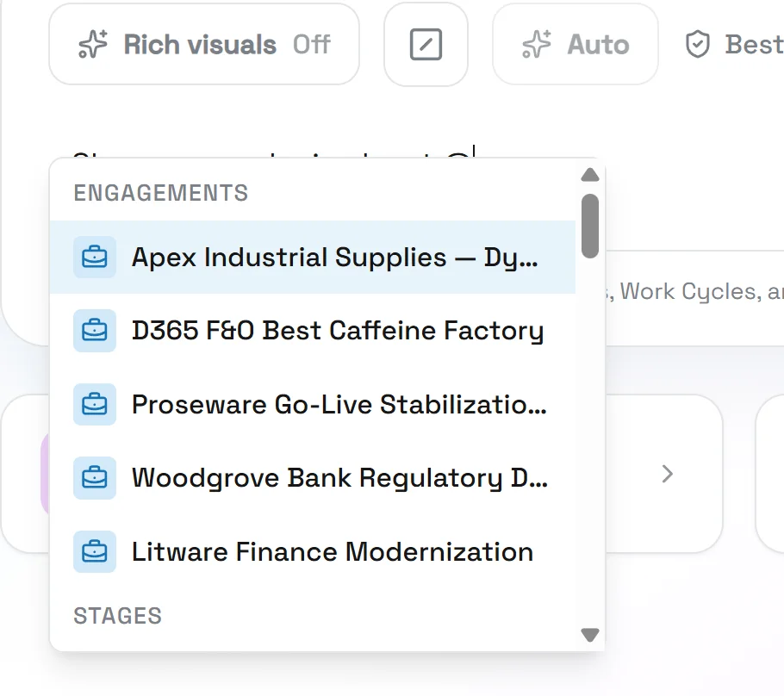Screen dimensions: 784x696
Task: Select Apex Industrial Supplies engagement
Action: click(x=313, y=257)
